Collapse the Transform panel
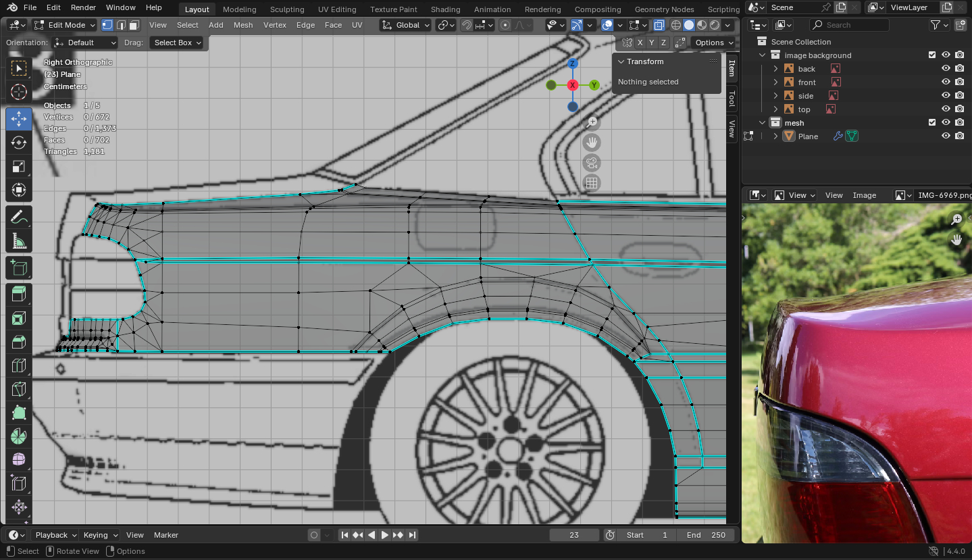Viewport: 972px width, 560px height. coord(621,61)
